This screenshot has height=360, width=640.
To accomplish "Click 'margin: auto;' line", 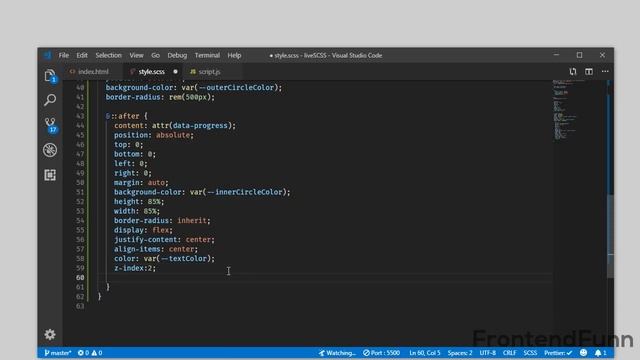I will pyautogui.click(x=141, y=182).
